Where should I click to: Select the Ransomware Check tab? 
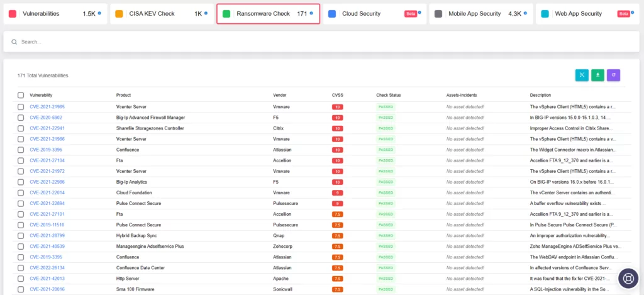[268, 14]
